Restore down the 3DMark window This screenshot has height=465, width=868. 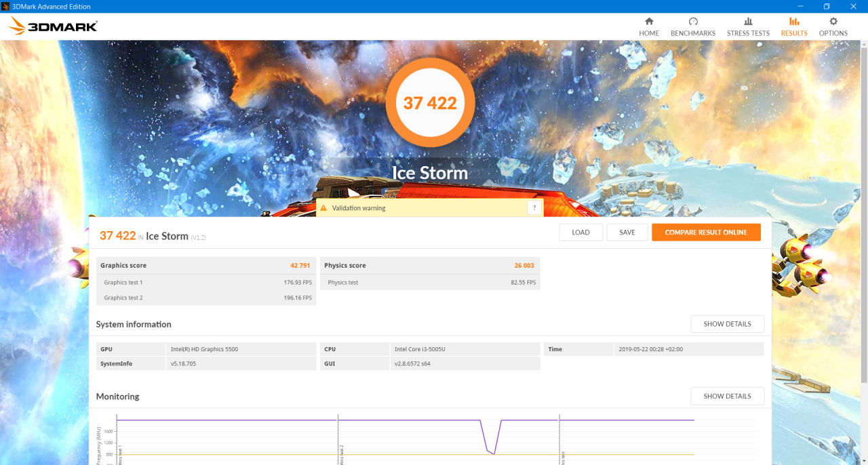pyautogui.click(x=827, y=6)
